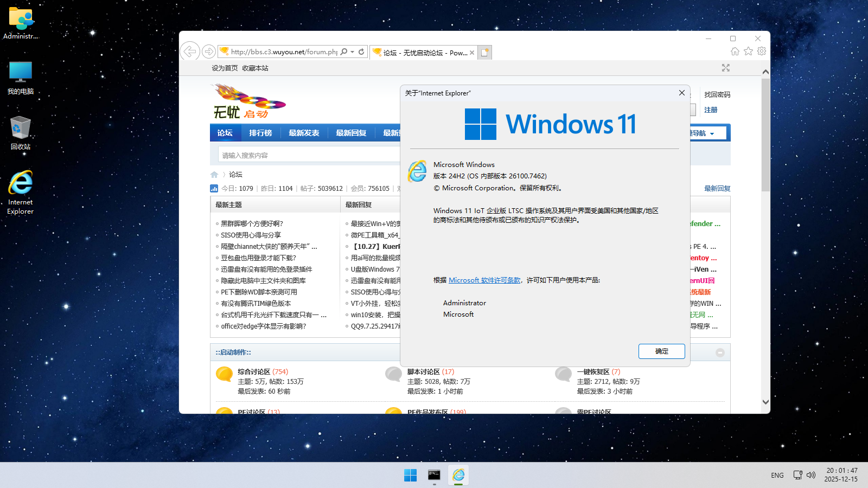Click the page scrollbar down arrow
Image resolution: width=868 pixels, height=488 pixels.
(x=765, y=402)
